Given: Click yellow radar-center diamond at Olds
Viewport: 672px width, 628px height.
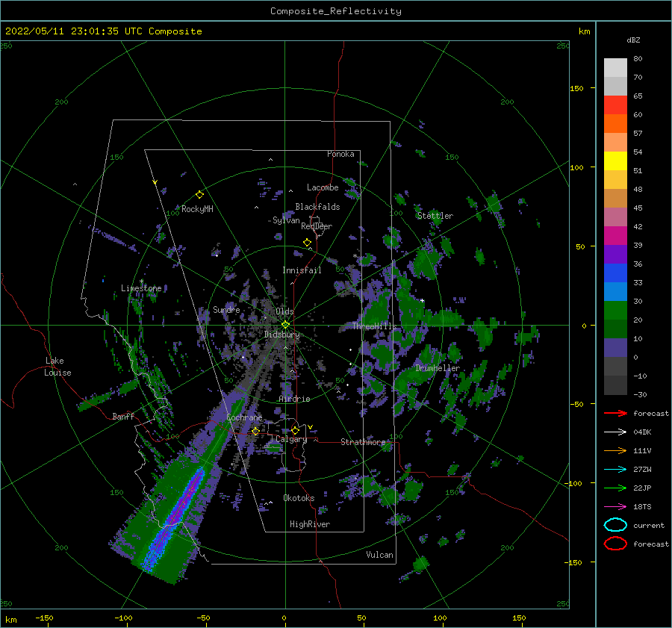Looking at the screenshot, I should [285, 325].
